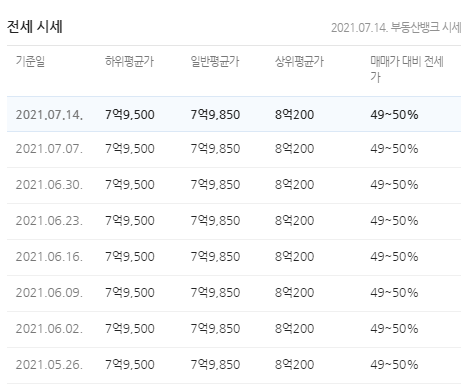Click 7억9,850 in the 2021.06.23. row
The width and height of the screenshot is (467, 387).
[215, 221]
